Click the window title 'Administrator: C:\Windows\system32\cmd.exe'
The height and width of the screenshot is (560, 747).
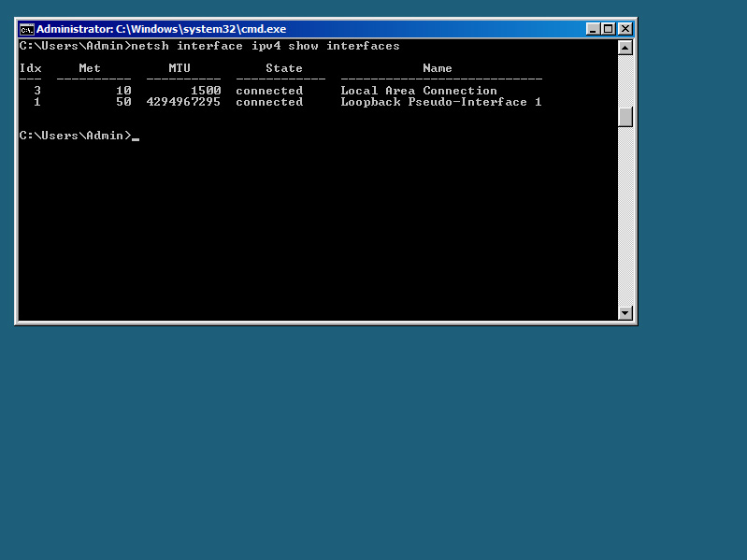pos(161,29)
